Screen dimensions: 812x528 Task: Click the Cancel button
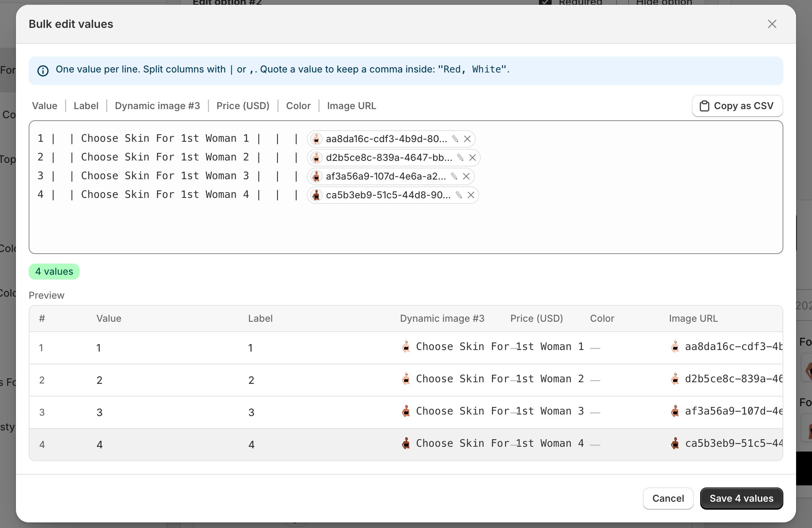click(x=668, y=499)
